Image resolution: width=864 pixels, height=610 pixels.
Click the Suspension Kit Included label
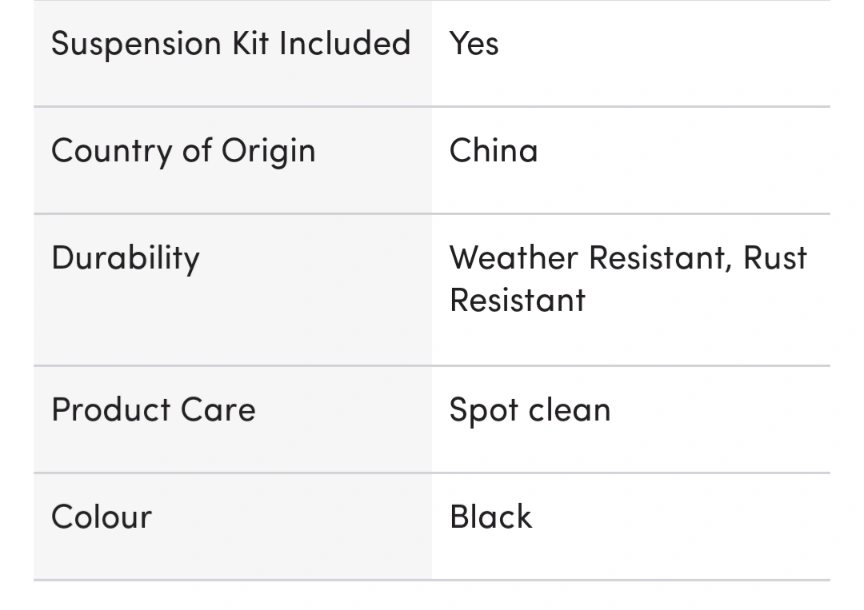coord(231,44)
